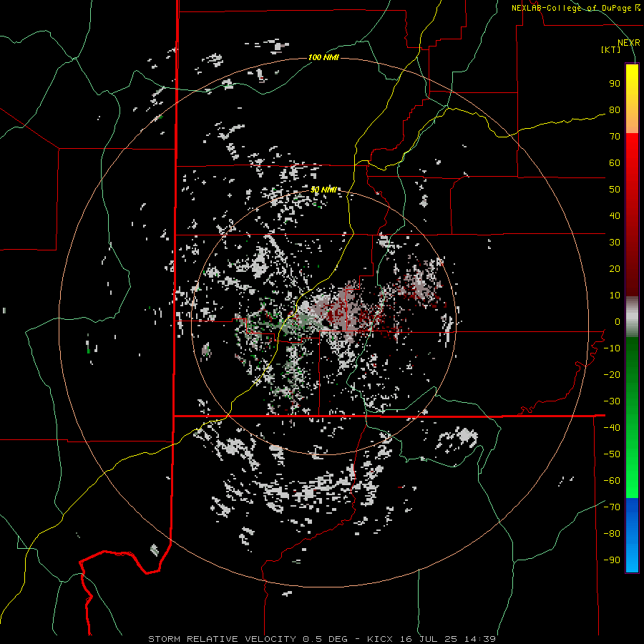Viewport: 644px width, 644px height.
Task: Click "STORM RELATIVE VELOCITY" in the bottom caption
Action: click(x=222, y=639)
